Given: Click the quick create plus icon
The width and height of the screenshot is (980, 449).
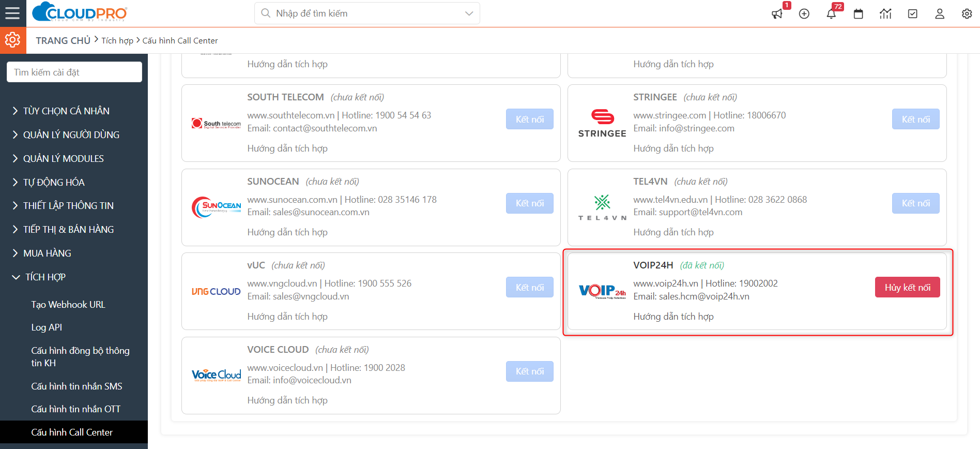Looking at the screenshot, I should pos(804,14).
